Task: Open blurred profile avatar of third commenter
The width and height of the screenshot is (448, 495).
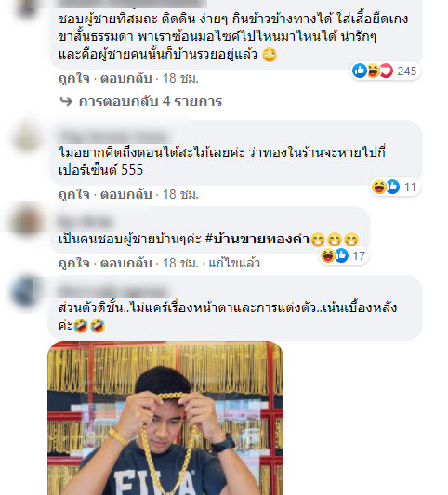Action: click(28, 221)
